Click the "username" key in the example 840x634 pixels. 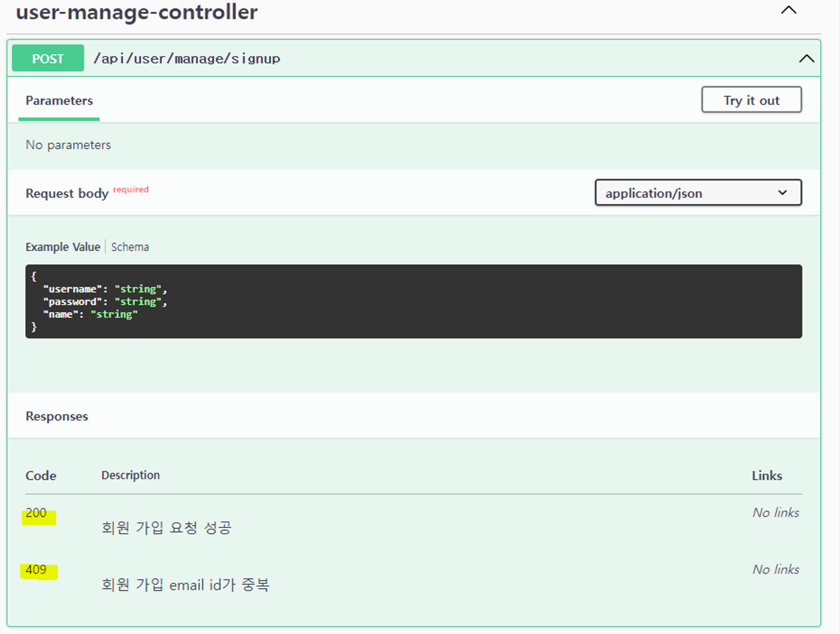coord(72,289)
